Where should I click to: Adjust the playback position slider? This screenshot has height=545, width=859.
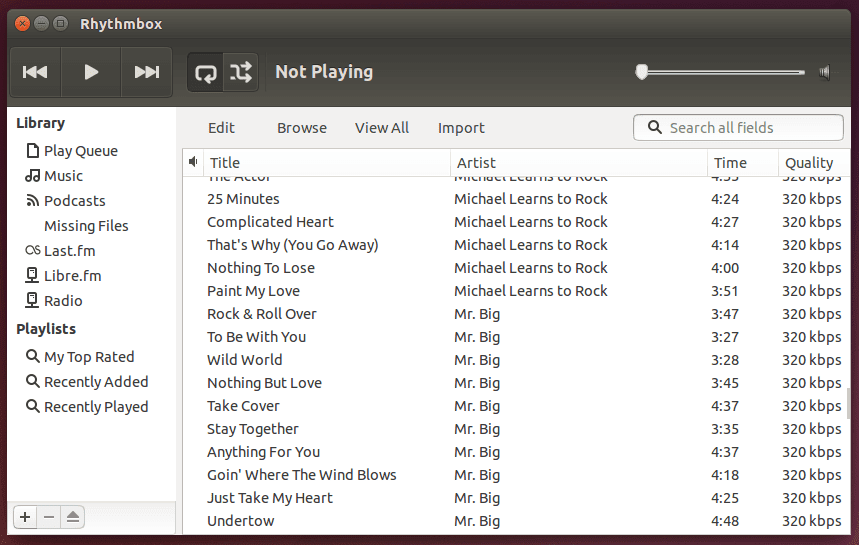(x=722, y=72)
